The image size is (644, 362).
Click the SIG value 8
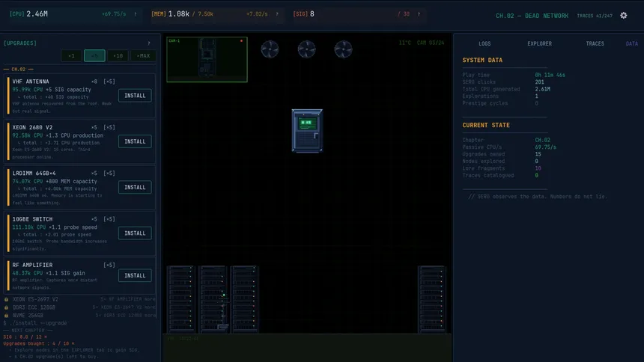312,14
